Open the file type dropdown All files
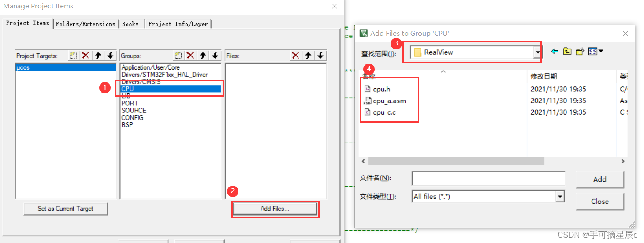The width and height of the screenshot is (644, 243). point(560,197)
